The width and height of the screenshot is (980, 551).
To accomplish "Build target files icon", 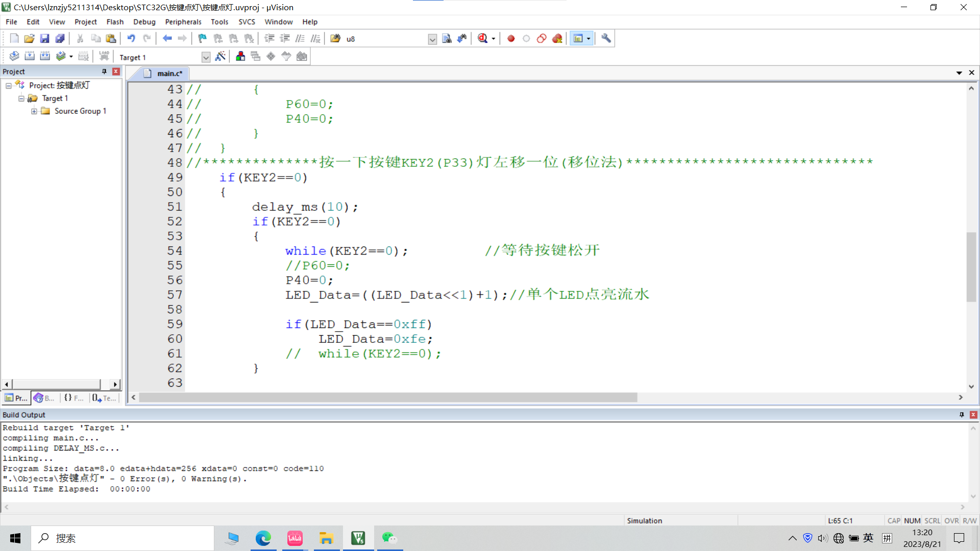I will coord(30,56).
